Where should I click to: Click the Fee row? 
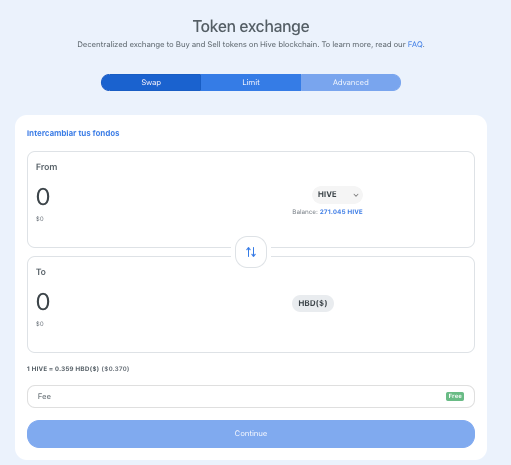tap(251, 396)
